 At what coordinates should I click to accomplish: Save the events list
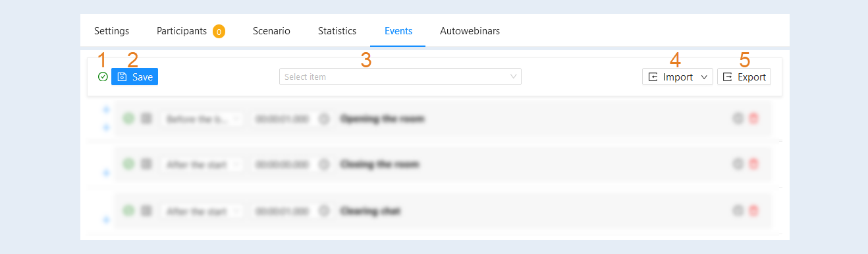tap(134, 77)
